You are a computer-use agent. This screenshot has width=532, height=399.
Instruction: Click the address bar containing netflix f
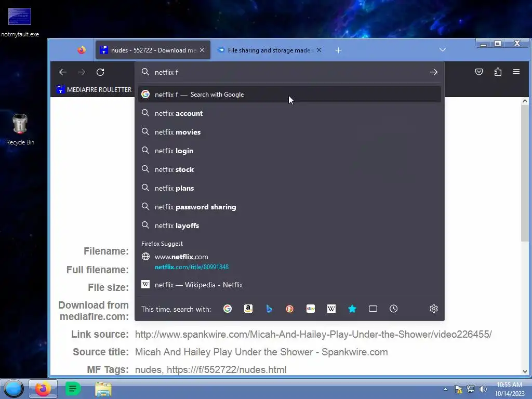288,72
